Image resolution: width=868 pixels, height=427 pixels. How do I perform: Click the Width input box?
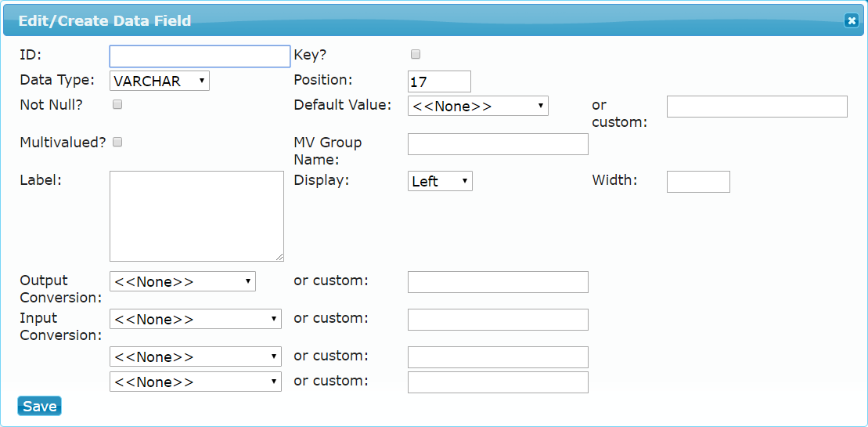[698, 182]
